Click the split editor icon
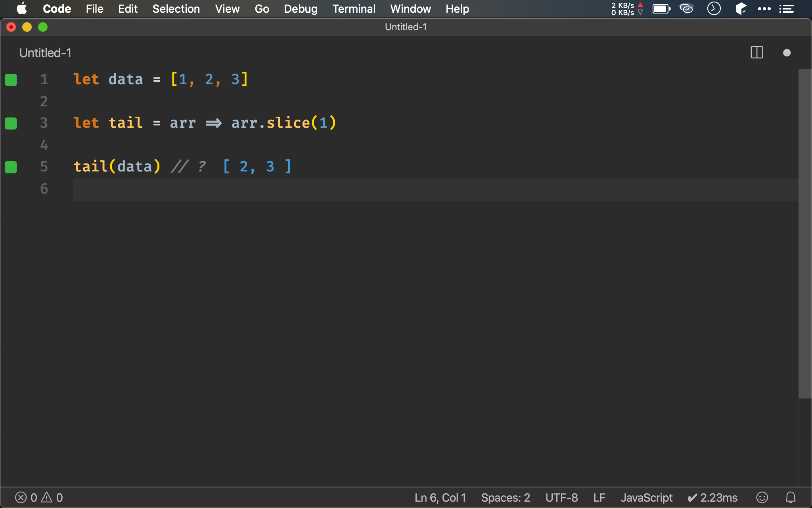Viewport: 812px width, 508px height. (x=757, y=53)
